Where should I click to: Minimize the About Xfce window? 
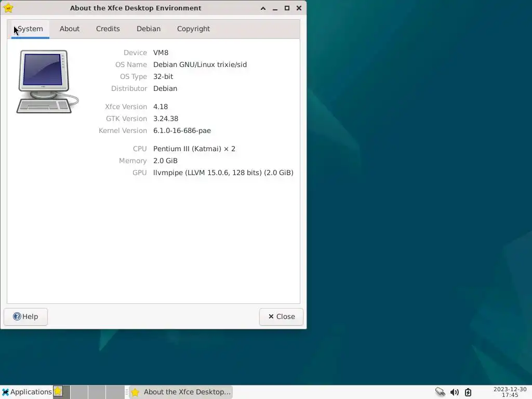click(x=275, y=8)
